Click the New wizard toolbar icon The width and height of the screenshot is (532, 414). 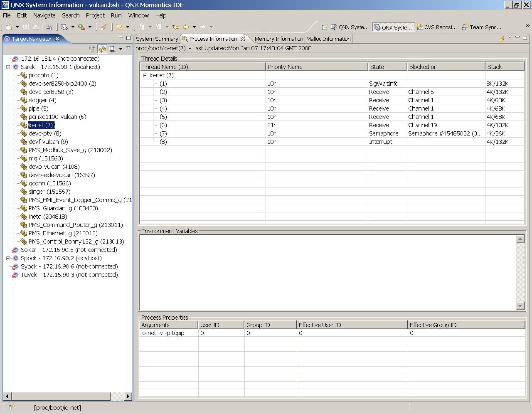[x=8, y=27]
